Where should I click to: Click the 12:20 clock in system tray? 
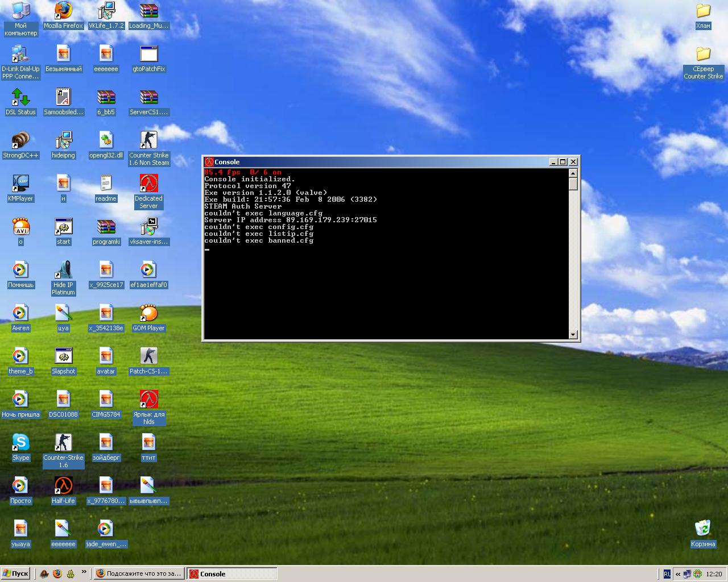tap(714, 574)
